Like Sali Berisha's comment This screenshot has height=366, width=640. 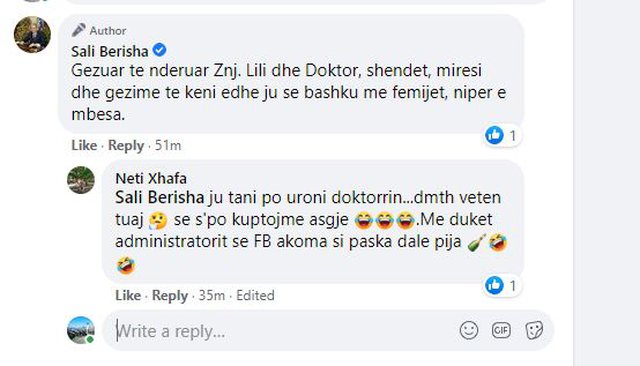click(84, 145)
